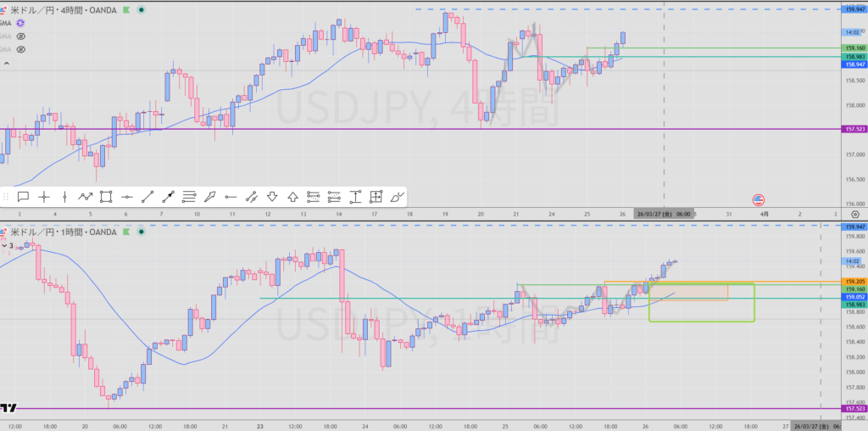
Task: Select the crosshair line drawing tool
Action: pyautogui.click(x=44, y=197)
